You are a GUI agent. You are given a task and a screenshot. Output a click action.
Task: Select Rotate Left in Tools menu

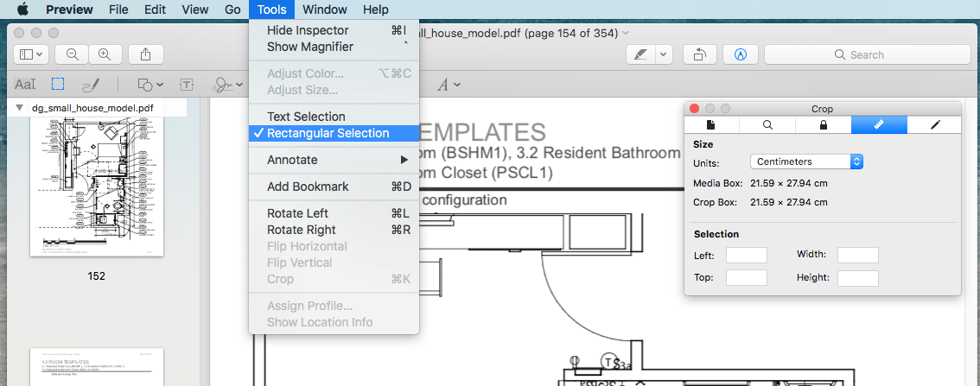(297, 213)
